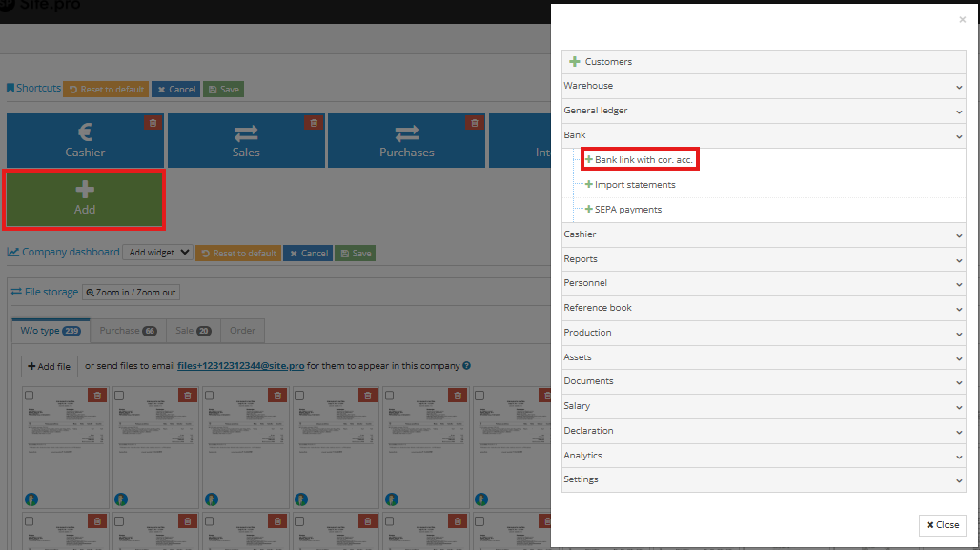
Task: Remove the Sales shortcut using trash icon
Action: point(314,122)
